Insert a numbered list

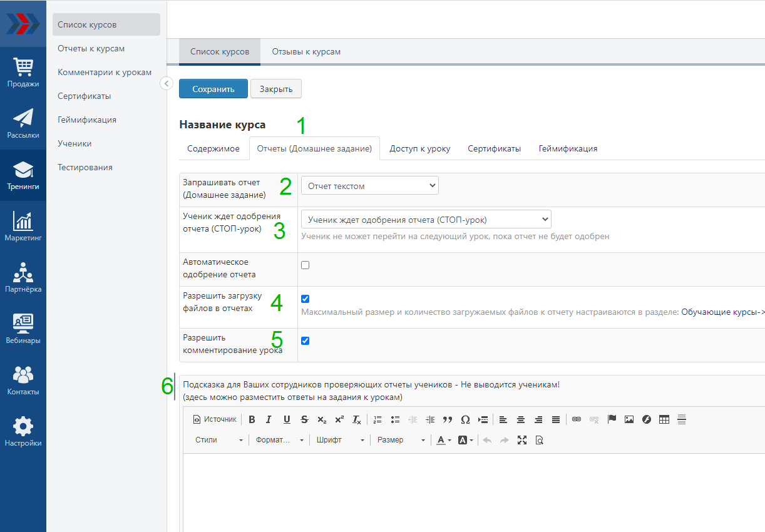377,419
